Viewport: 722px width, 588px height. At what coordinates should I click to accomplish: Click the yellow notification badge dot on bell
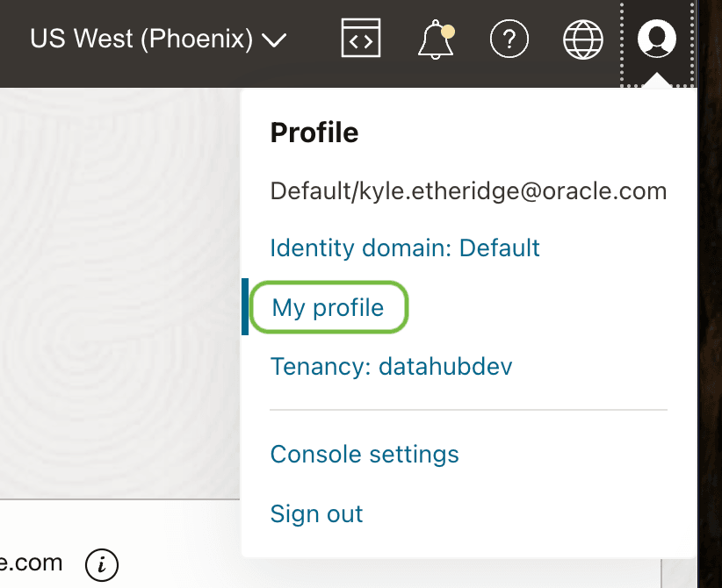[448, 31]
